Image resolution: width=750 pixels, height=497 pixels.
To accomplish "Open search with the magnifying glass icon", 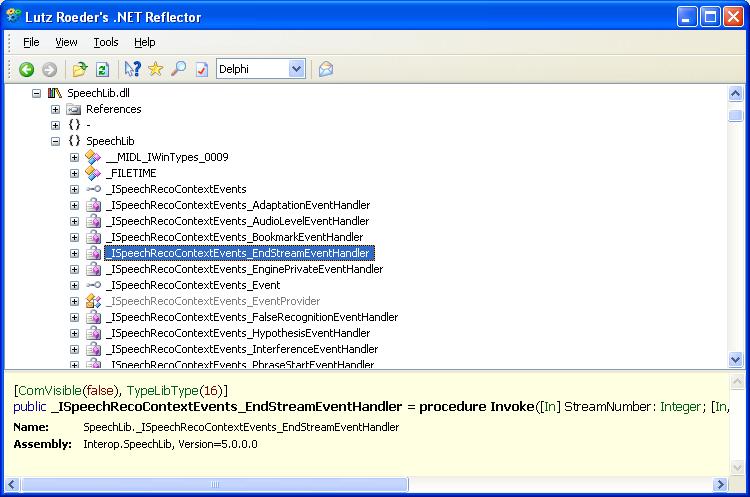I will 178,69.
